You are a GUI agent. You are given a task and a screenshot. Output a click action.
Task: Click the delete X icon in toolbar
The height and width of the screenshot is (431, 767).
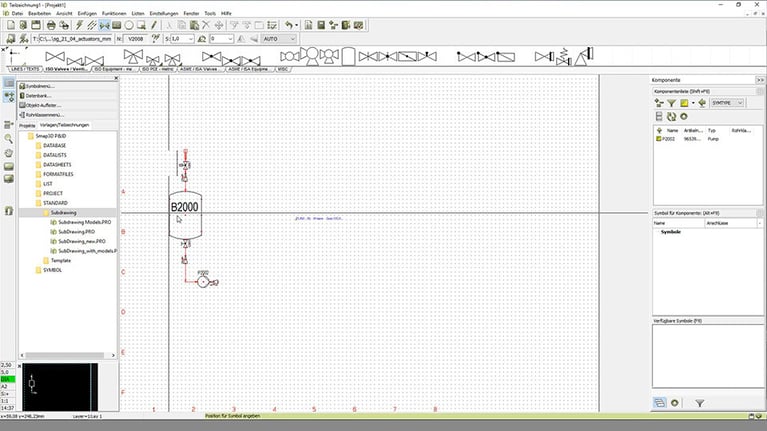click(x=206, y=25)
